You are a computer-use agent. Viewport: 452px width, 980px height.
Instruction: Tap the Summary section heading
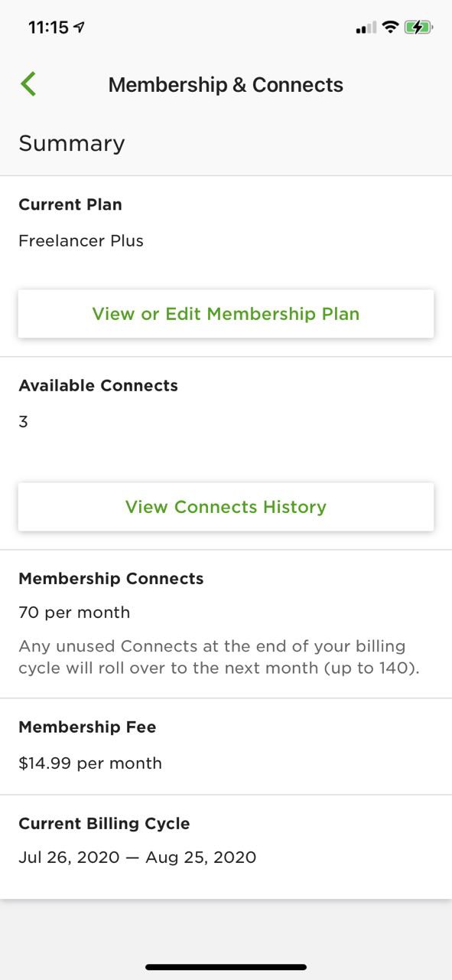72,143
